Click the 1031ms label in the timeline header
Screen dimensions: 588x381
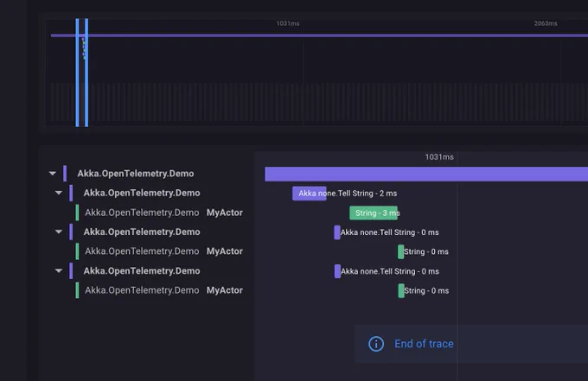[439, 157]
